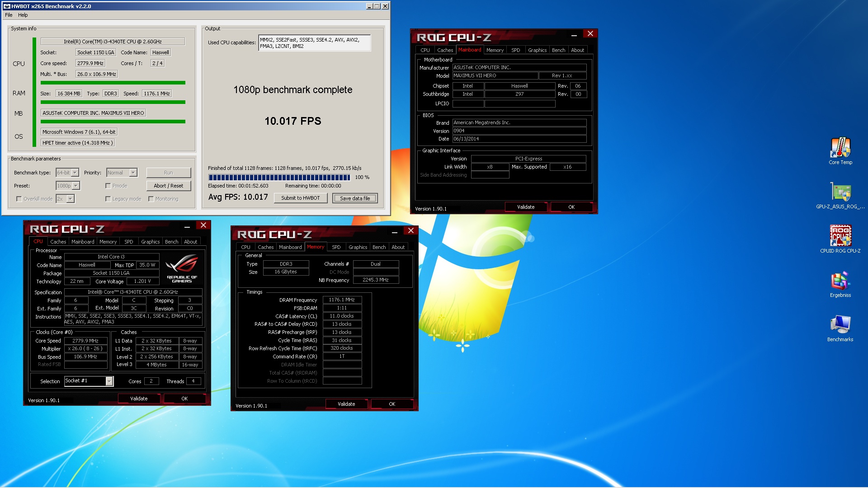Click the NB Frequency 2245.3 MHz field
The image size is (868, 488).
[376, 280]
